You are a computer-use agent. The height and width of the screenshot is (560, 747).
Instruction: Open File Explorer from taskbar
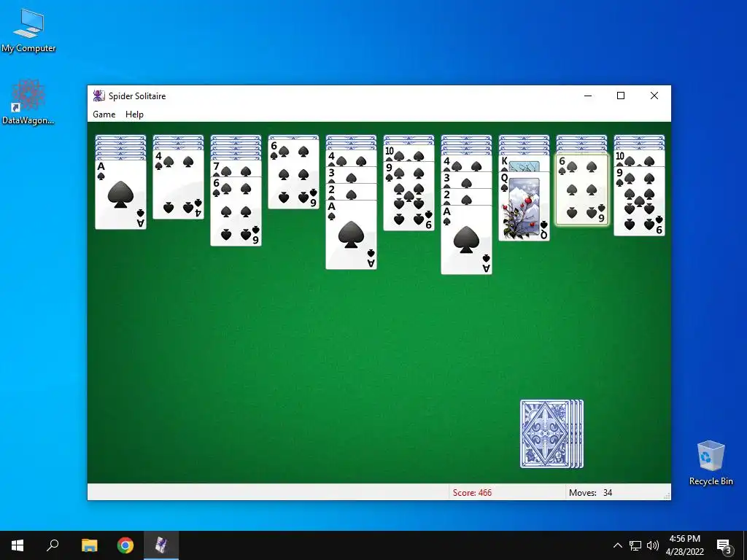pyautogui.click(x=89, y=545)
